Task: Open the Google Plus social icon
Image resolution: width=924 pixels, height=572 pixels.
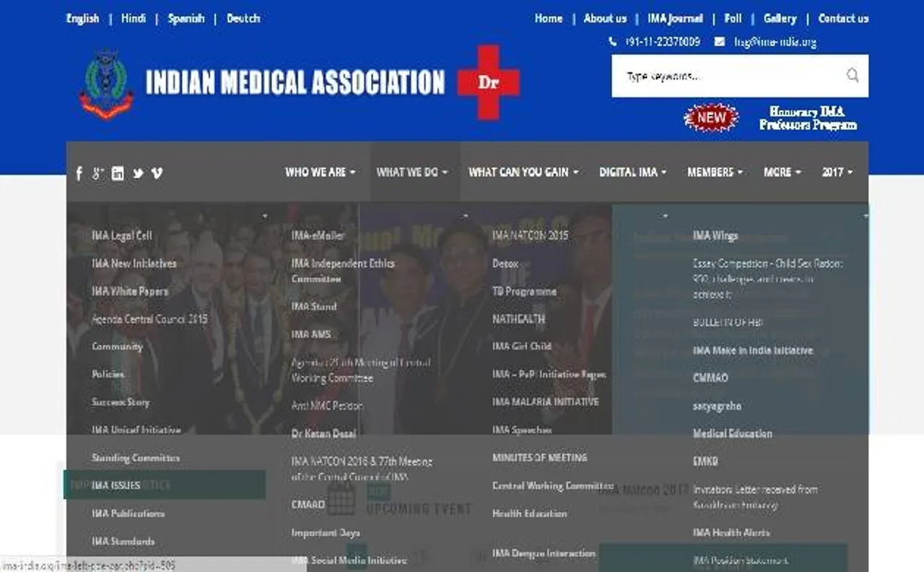Action: tap(98, 173)
